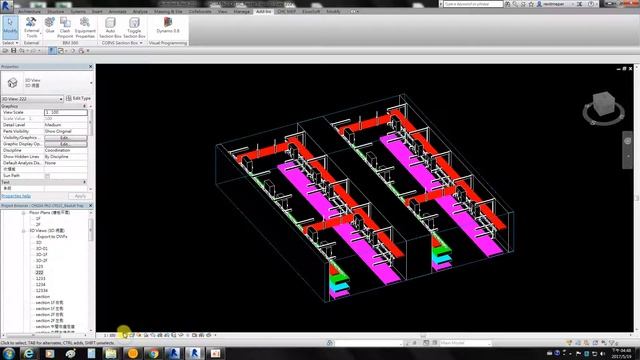Click Edit button for Graphic Display Options

pyautogui.click(x=66, y=144)
